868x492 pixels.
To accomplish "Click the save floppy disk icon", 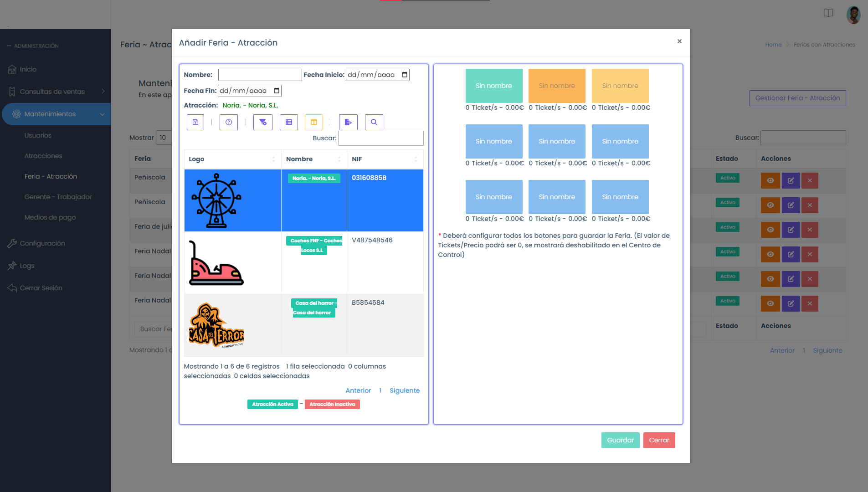I will (195, 122).
